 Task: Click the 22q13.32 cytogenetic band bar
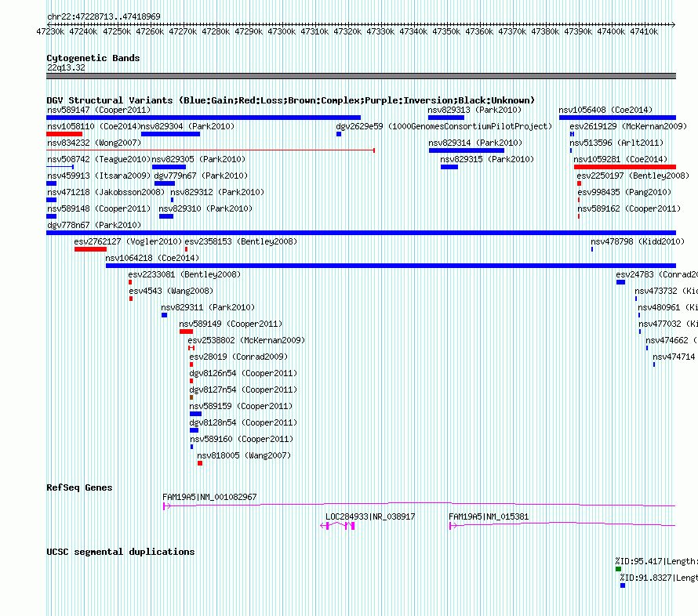click(x=361, y=76)
